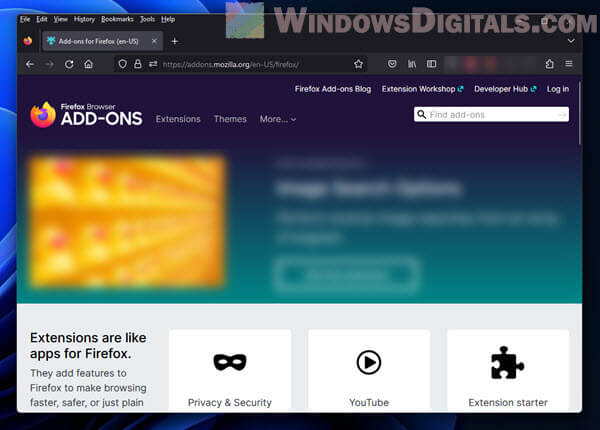Open the Bookmarks menu
This screenshot has width=600, height=430.
(117, 19)
